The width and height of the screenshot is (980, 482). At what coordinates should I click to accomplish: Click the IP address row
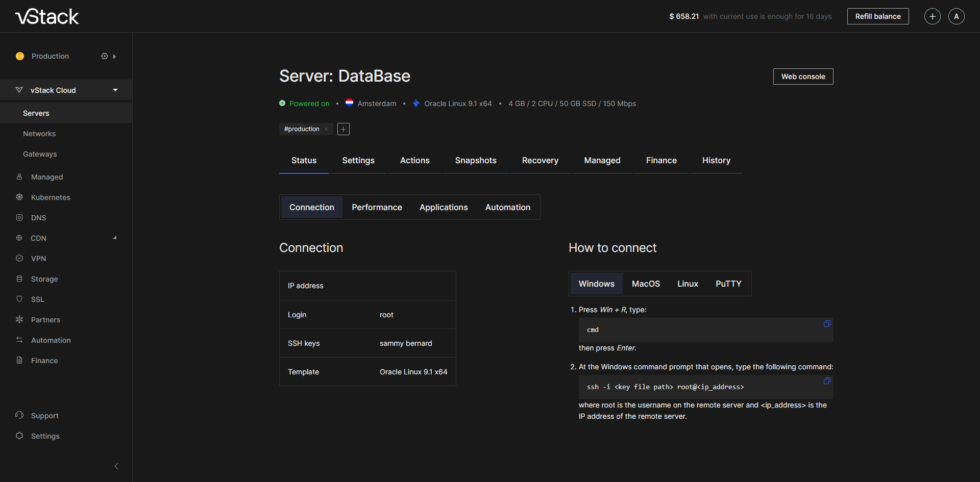pos(367,286)
